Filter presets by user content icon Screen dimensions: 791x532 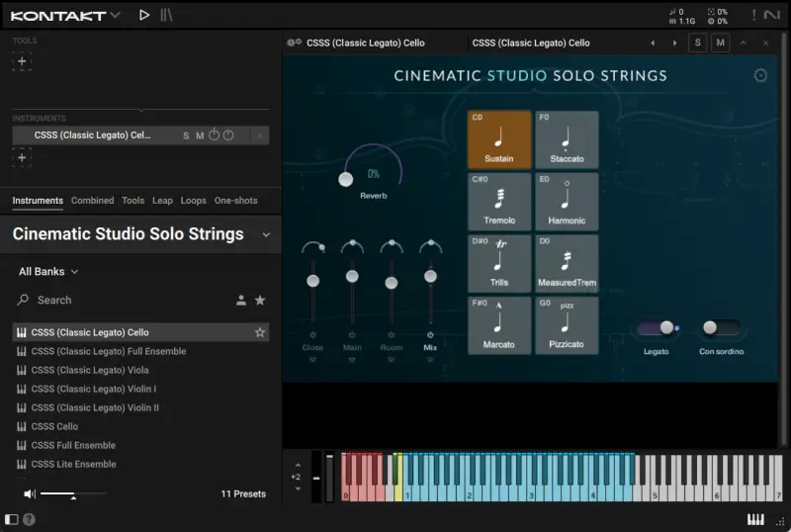coord(241,301)
